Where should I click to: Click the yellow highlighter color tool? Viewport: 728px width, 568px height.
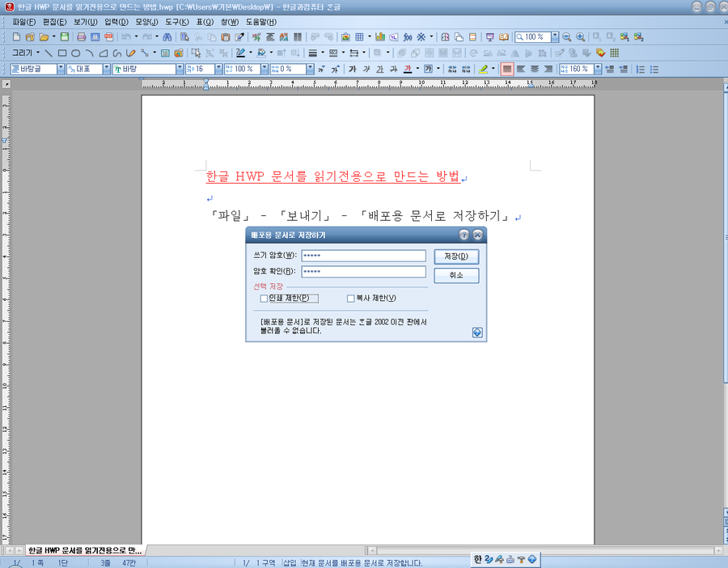tap(484, 70)
